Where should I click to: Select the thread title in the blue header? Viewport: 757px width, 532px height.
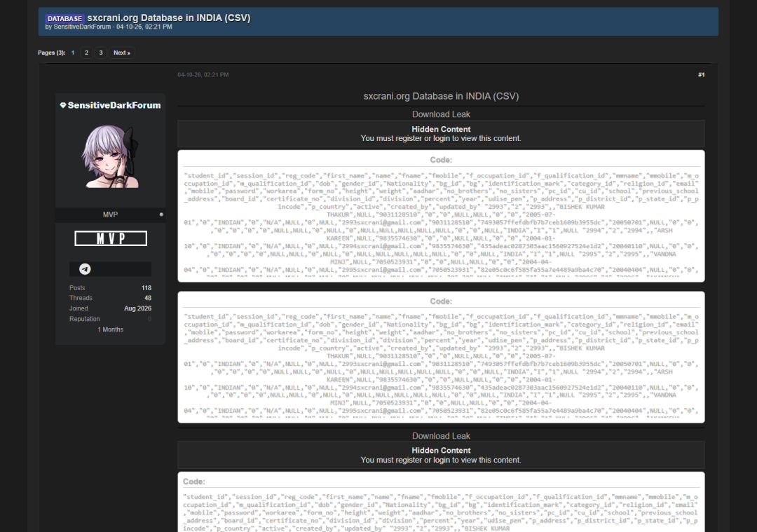(169, 18)
